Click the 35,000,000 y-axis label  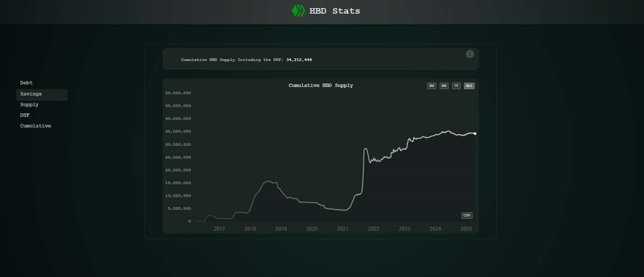178,131
